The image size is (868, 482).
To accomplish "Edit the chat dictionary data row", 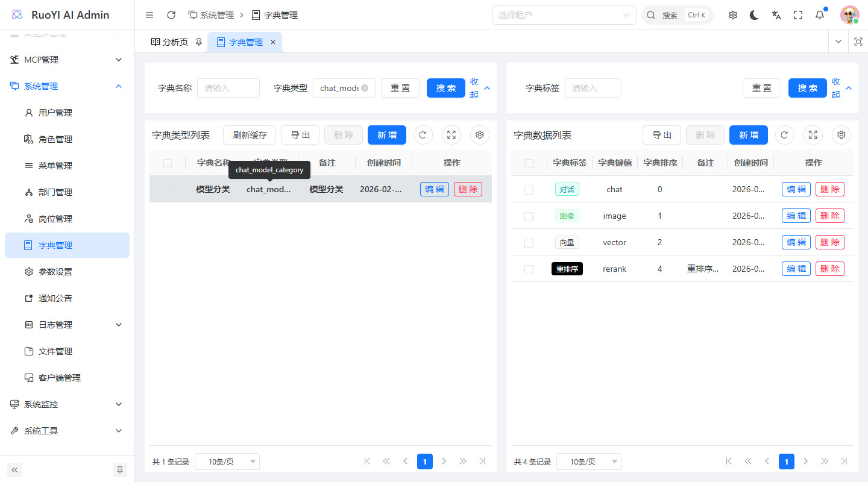I will click(x=796, y=189).
